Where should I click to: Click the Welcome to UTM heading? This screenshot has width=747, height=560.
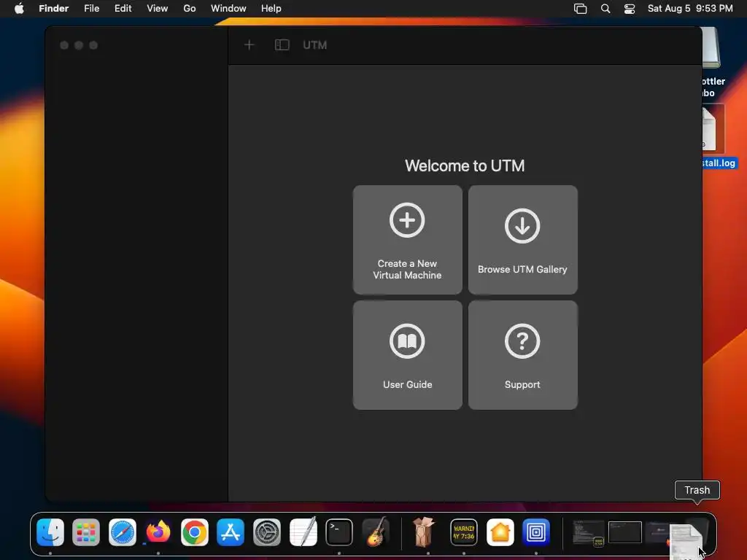[465, 166]
